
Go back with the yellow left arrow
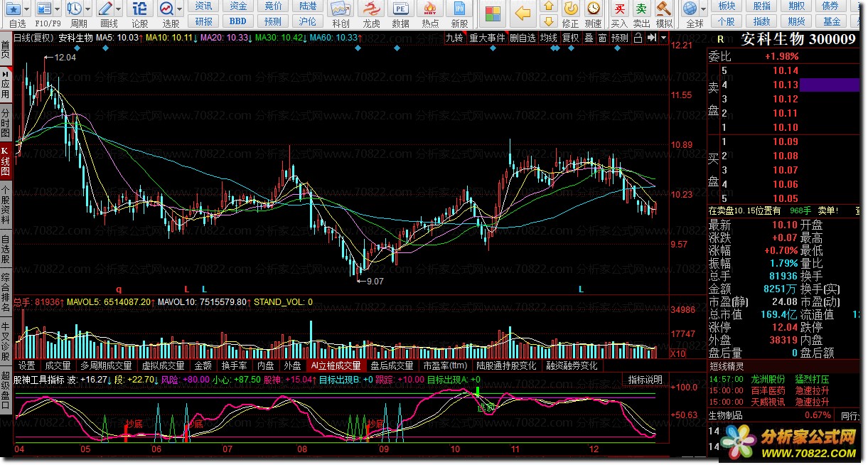coord(523,13)
